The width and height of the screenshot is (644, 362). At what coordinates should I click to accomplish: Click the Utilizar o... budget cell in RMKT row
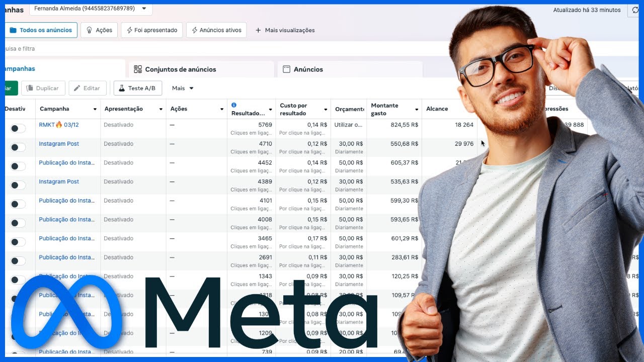348,125
